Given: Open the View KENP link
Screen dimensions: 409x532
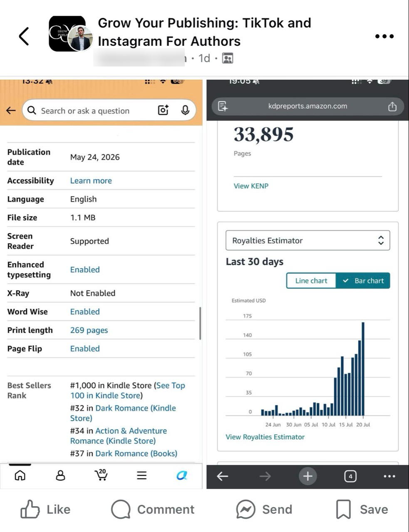Looking at the screenshot, I should (251, 186).
